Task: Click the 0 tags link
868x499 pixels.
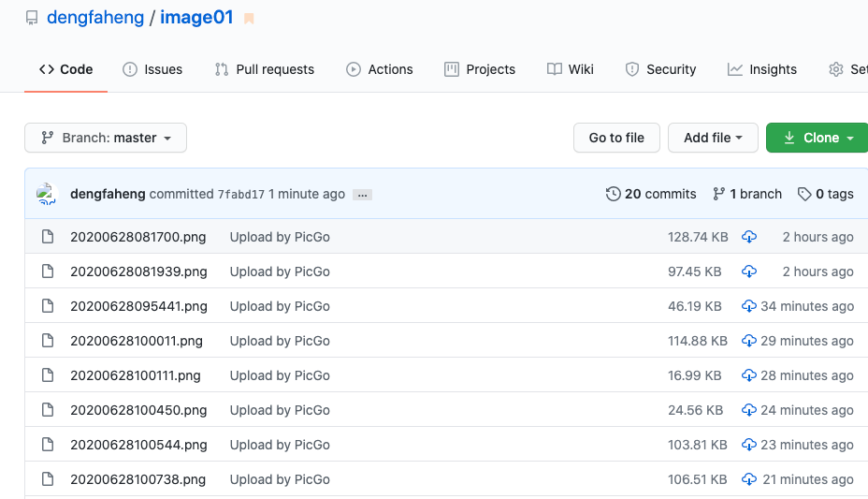Action: coord(826,194)
